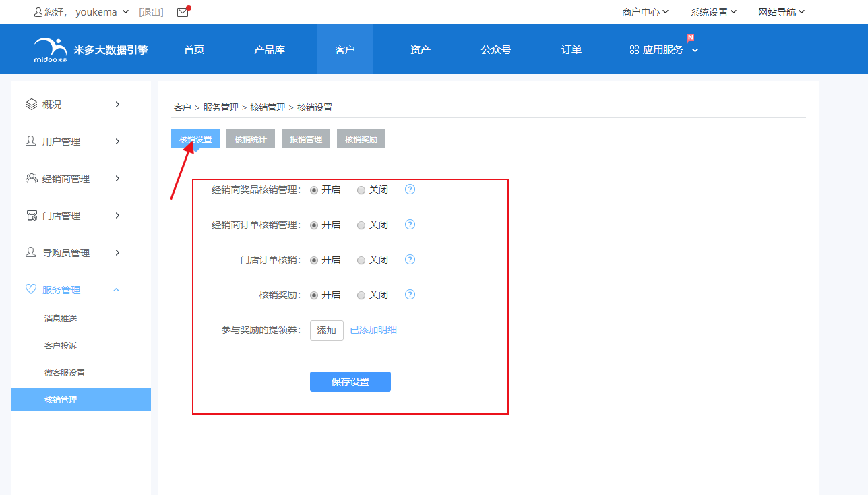Screen dimensions: 868x495
Task: Expand the 应用服务 dropdown chevron
Action: coord(695,50)
